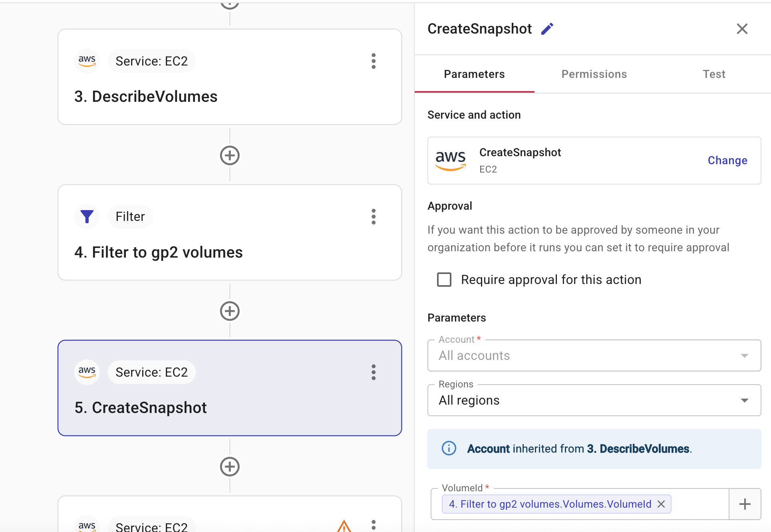
Task: Click the AWS icon on DescribeVolumes step
Action: [x=87, y=61]
